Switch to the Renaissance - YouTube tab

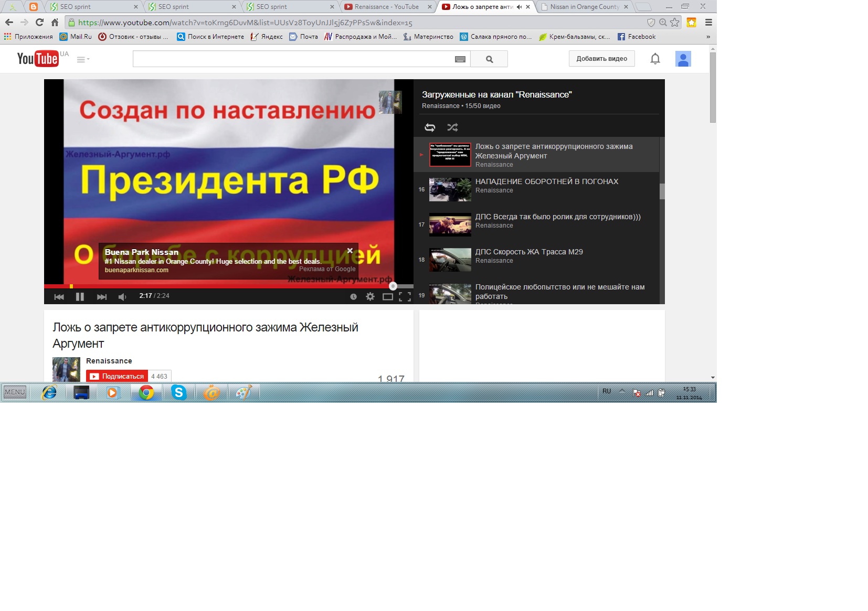(387, 7)
